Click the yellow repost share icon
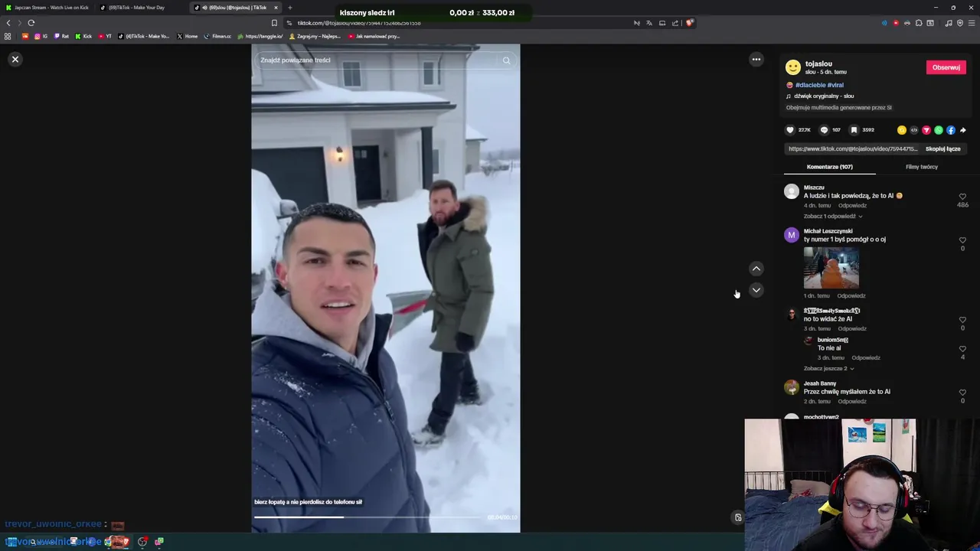The height and width of the screenshot is (551, 980). click(x=902, y=130)
